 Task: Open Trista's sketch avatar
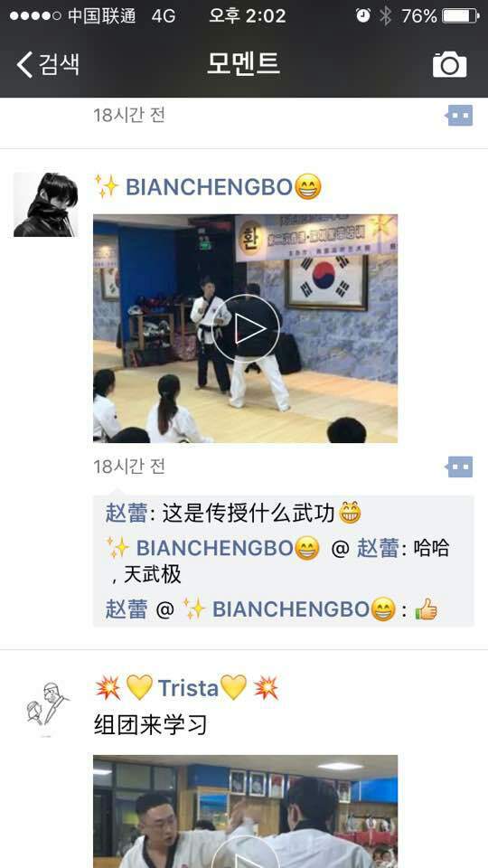[x=45, y=705]
